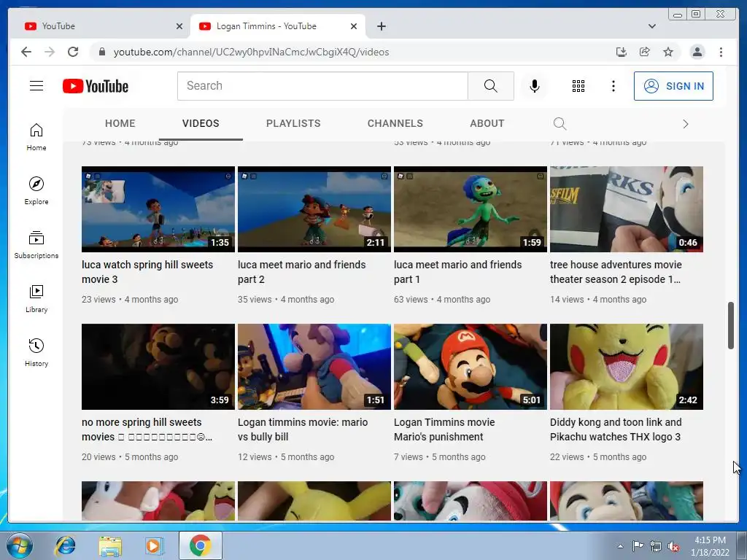Open Windows Explorer folder in taskbar
747x560 pixels.
click(110, 545)
